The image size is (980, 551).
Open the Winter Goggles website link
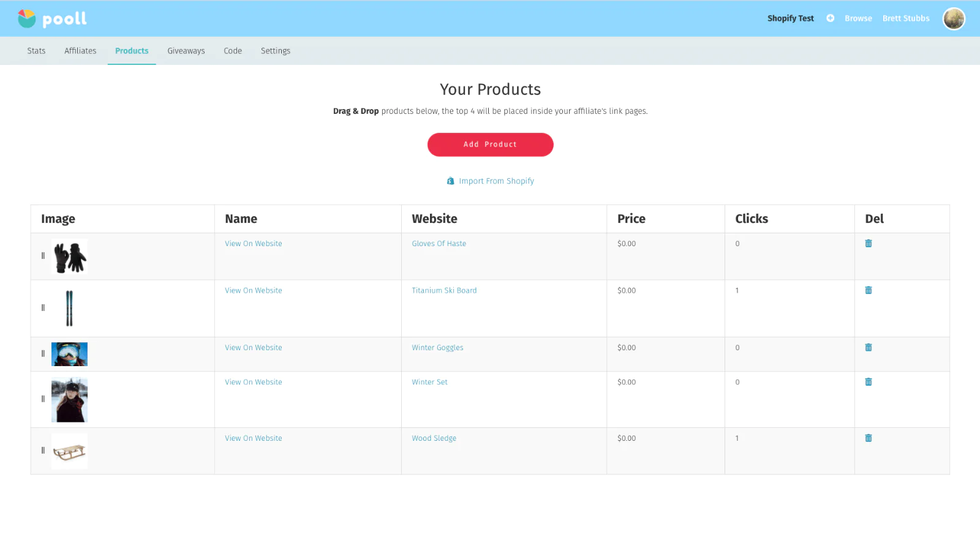click(437, 348)
